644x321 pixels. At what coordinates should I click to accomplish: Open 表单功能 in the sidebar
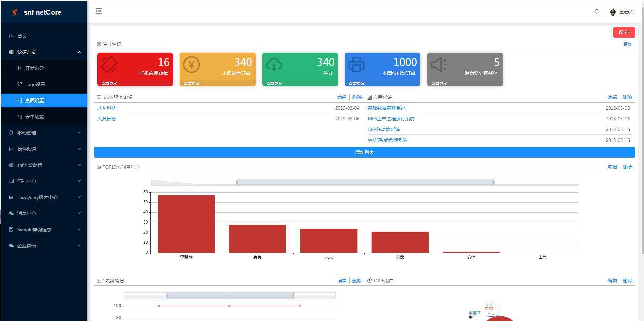pyautogui.click(x=34, y=117)
